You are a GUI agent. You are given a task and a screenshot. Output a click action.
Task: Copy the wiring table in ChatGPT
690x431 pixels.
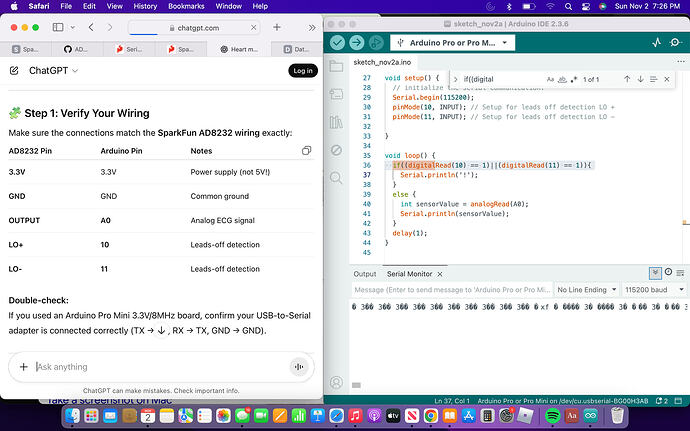(x=307, y=151)
